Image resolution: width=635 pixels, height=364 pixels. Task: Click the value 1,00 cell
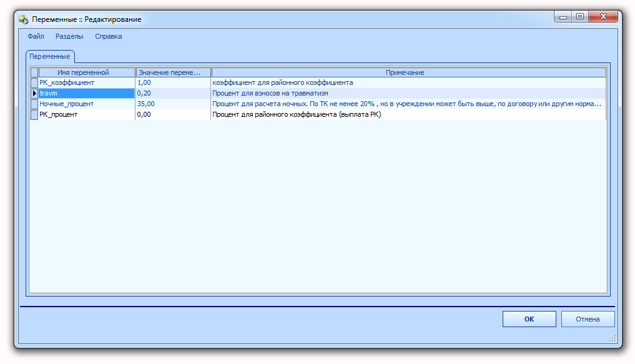point(173,82)
